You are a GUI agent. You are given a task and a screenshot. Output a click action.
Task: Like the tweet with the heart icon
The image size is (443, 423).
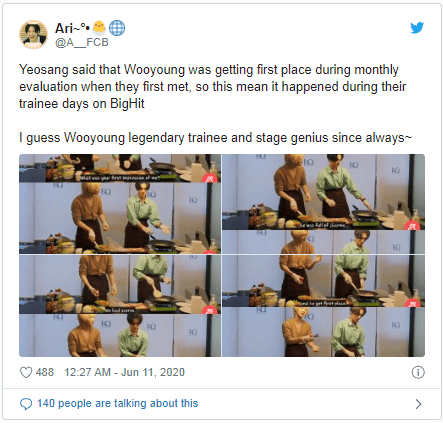click(26, 372)
